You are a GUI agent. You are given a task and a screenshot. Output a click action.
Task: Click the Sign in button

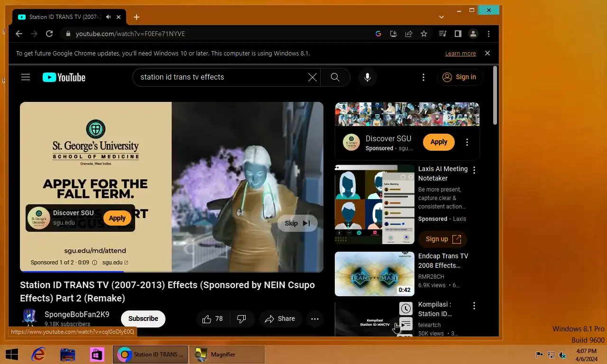(x=460, y=77)
